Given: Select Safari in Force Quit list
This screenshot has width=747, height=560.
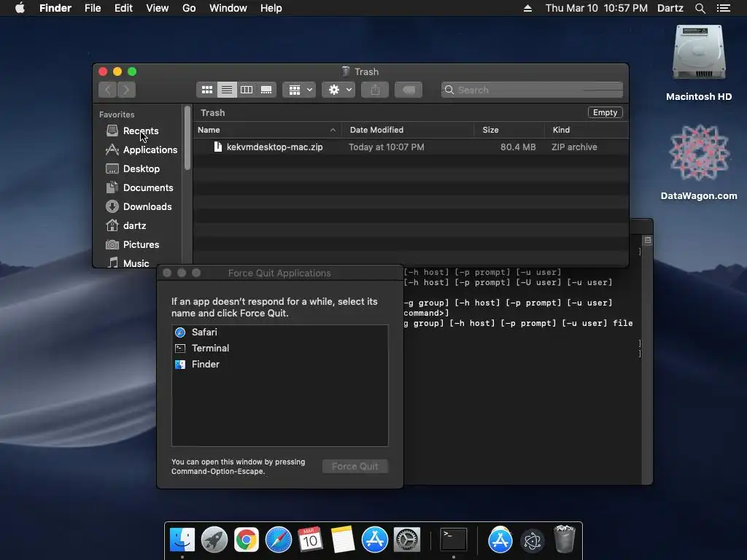Looking at the screenshot, I should [279, 332].
